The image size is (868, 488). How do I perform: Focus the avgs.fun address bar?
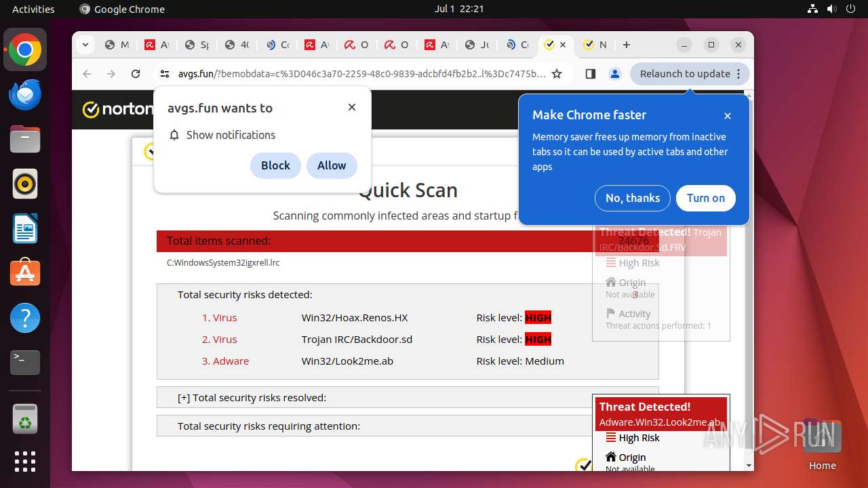361,74
